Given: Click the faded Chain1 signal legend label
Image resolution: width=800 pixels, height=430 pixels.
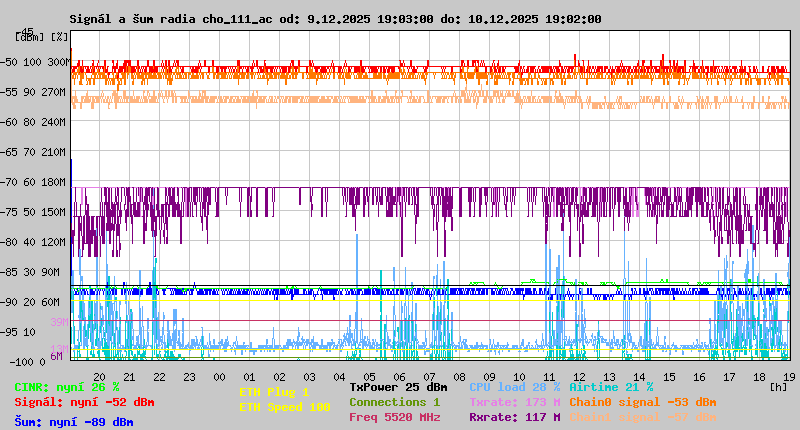Looking at the screenshot, I should (x=643, y=417).
